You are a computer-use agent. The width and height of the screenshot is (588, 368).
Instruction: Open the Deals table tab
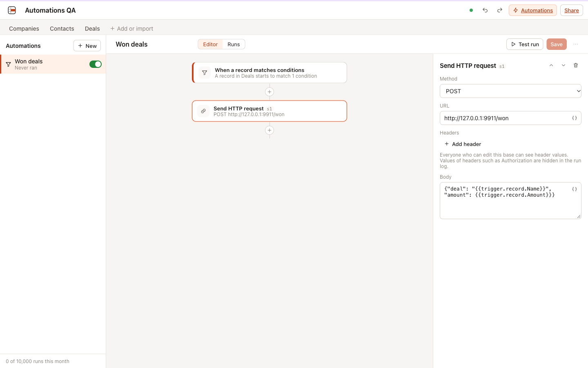[x=92, y=29]
